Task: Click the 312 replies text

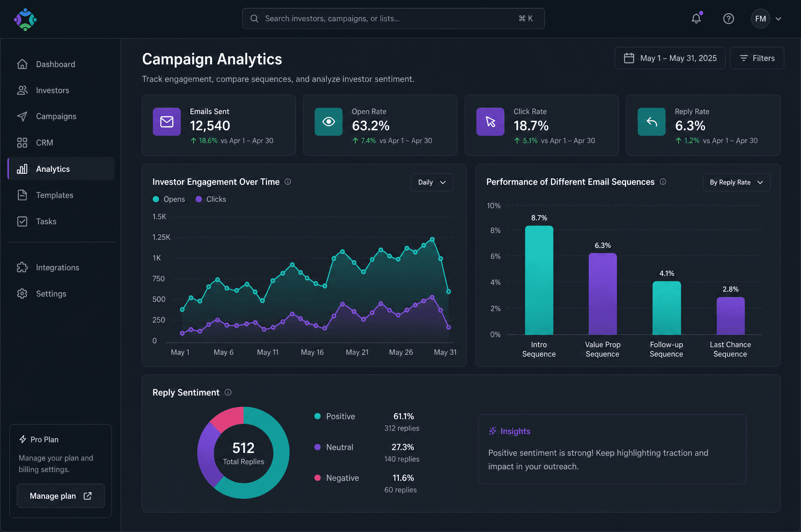Action: point(402,428)
